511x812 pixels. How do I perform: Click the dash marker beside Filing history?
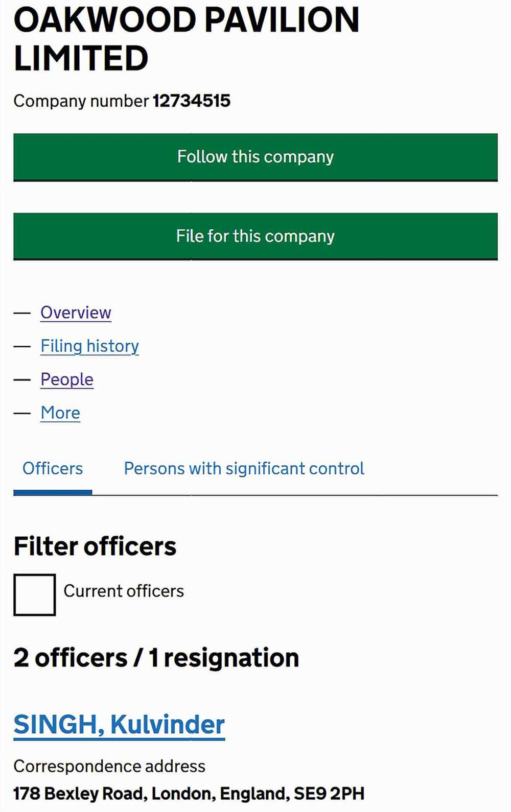(22, 347)
